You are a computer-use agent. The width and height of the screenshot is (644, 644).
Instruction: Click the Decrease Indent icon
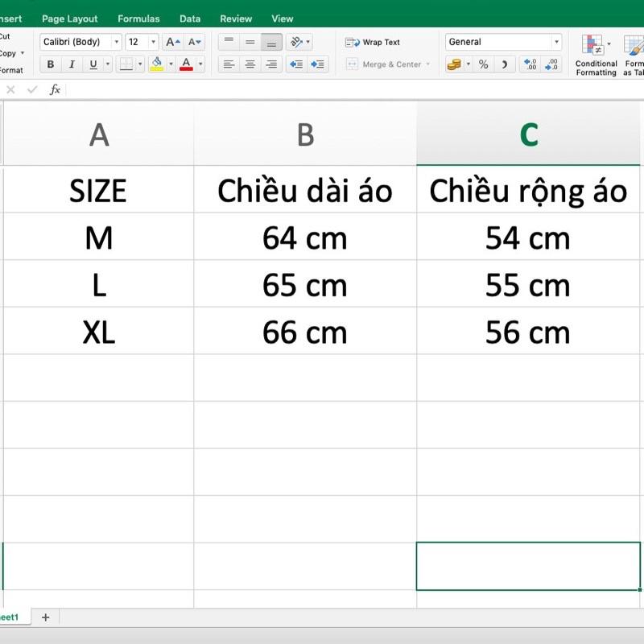[x=296, y=64]
